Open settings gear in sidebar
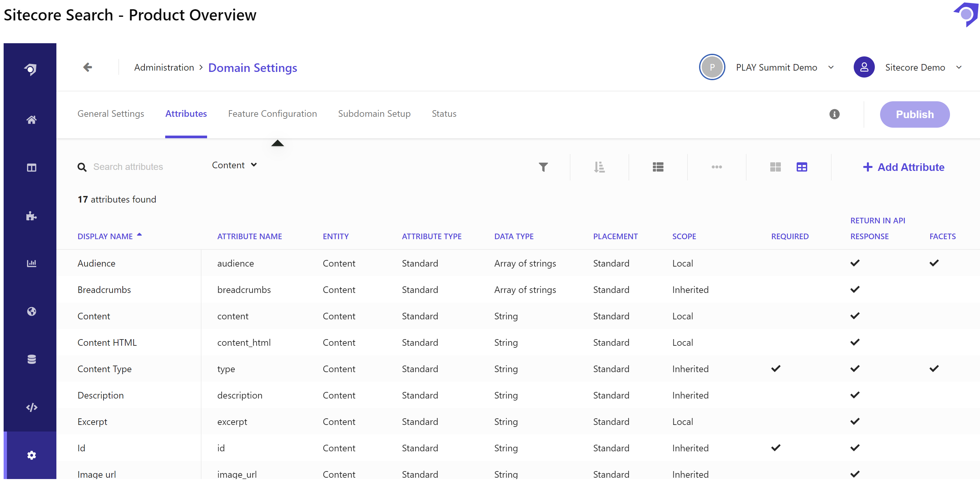The width and height of the screenshot is (980, 482). coord(32,455)
